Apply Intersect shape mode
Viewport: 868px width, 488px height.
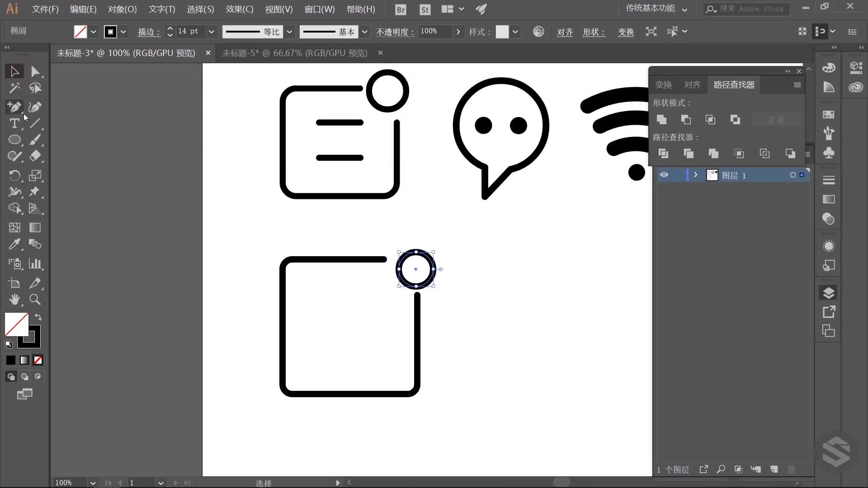pyautogui.click(x=710, y=120)
